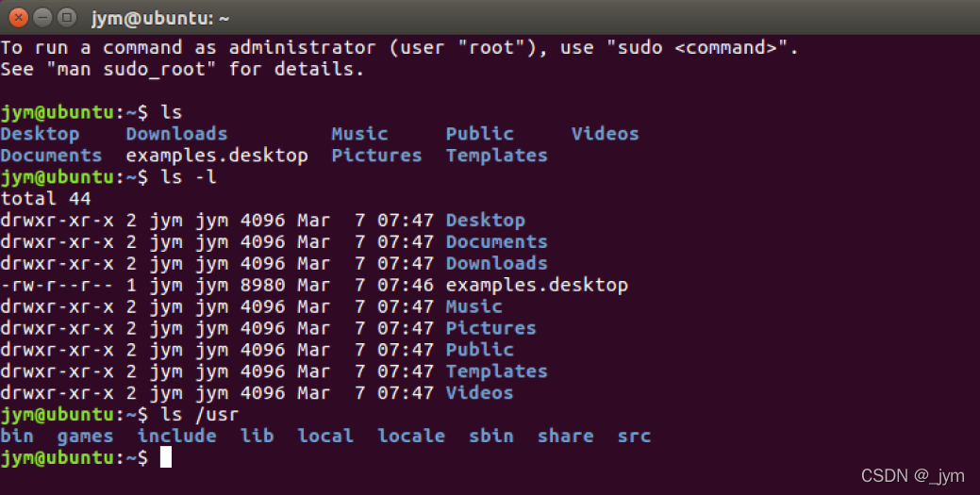Click 'Desktop' in the plain ls output
This screenshot has width=980, height=495.
click(x=40, y=135)
